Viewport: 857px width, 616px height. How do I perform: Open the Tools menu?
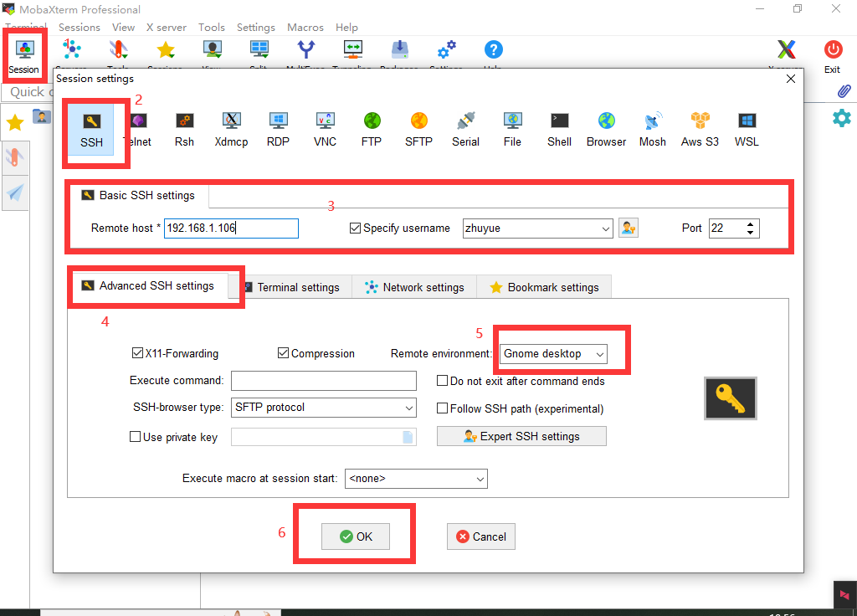click(212, 28)
